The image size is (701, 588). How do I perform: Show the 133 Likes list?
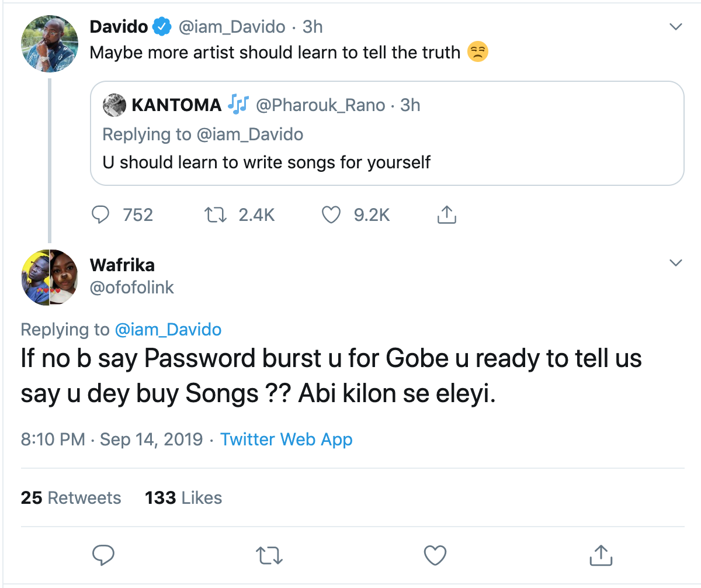pos(183,498)
